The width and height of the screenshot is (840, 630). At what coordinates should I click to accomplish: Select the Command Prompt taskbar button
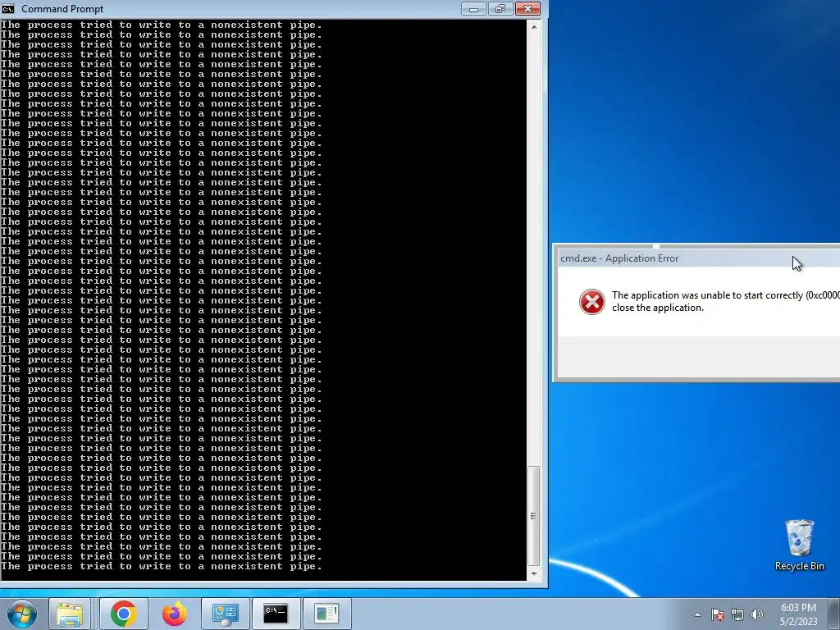(x=276, y=614)
